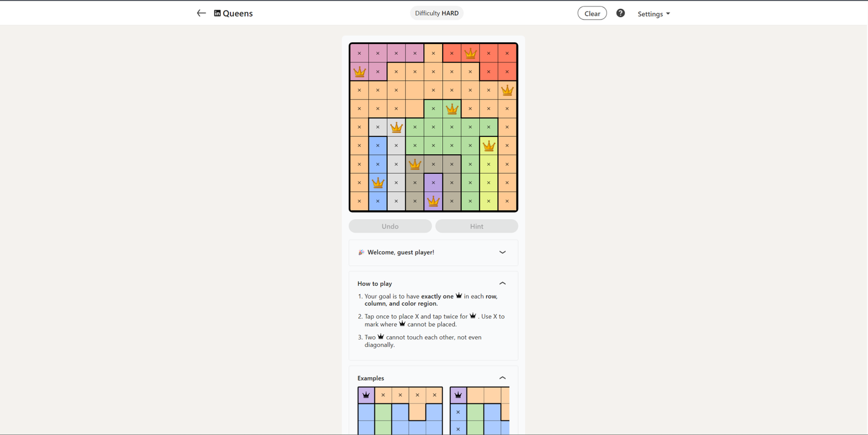The image size is (868, 435).
Task: Click the Difficulty HARD badge
Action: tap(436, 12)
